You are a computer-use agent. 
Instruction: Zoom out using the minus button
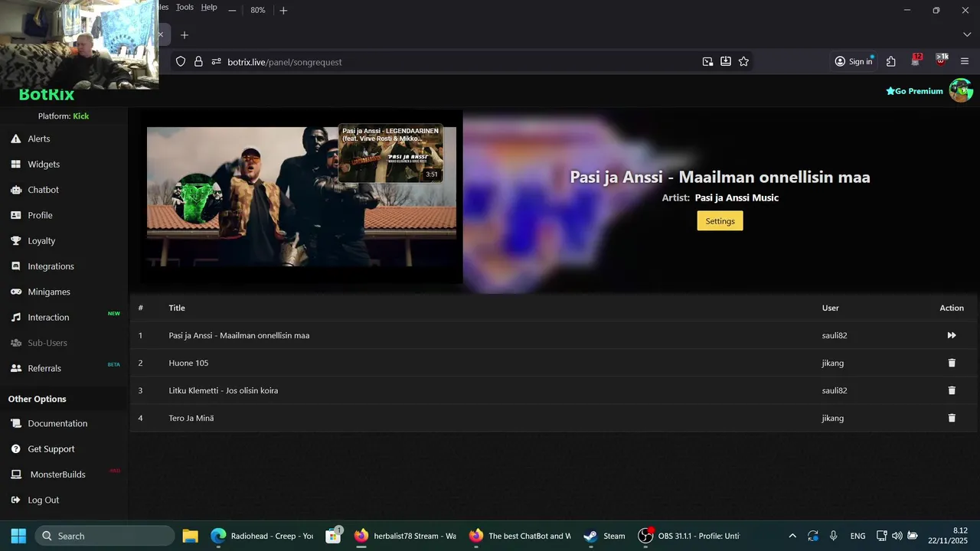click(232, 10)
